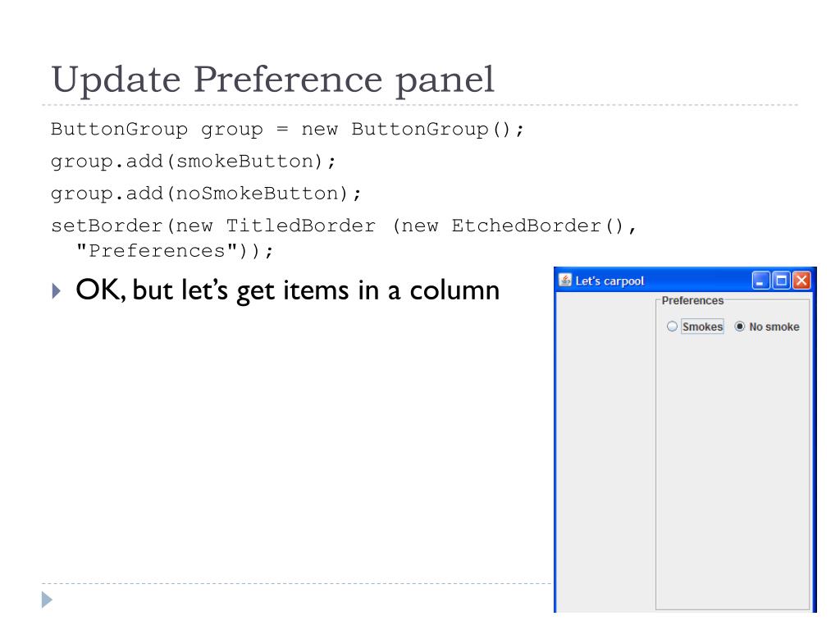This screenshot has height=630, width=840.
Task: Click the group.add(noSmokeButton) code line
Action: point(206,194)
